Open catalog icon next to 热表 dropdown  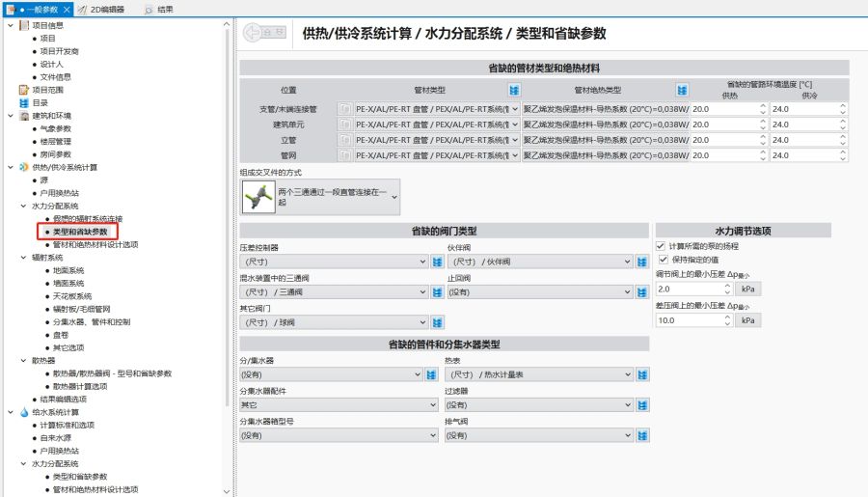(x=642, y=375)
